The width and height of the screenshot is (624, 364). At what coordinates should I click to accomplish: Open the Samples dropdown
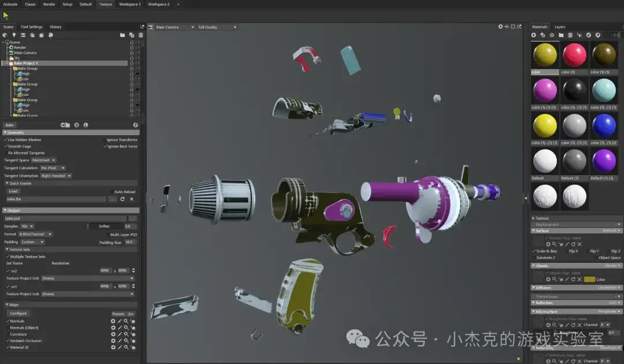point(28,226)
